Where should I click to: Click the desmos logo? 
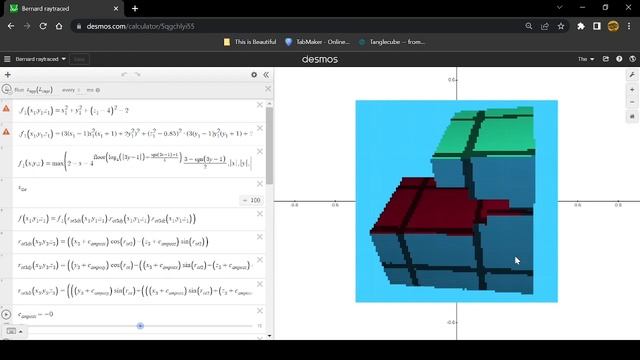pyautogui.click(x=320, y=60)
